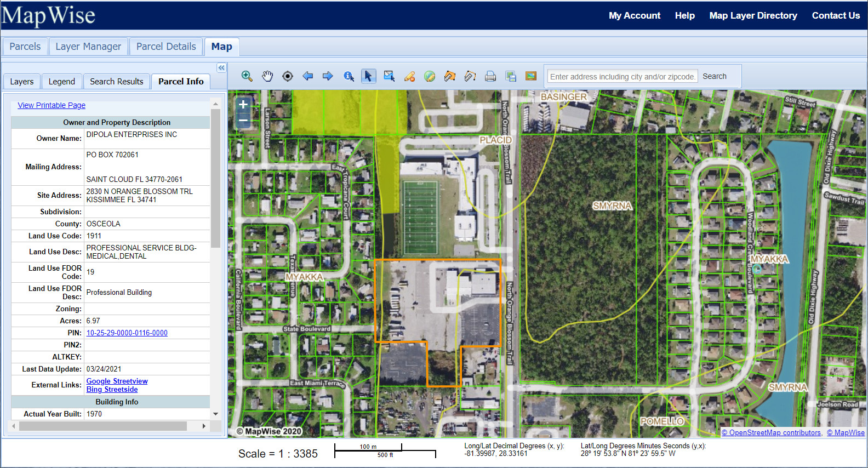868x468 pixels.
Task: Select the measure area ruler tool
Action: pos(450,76)
